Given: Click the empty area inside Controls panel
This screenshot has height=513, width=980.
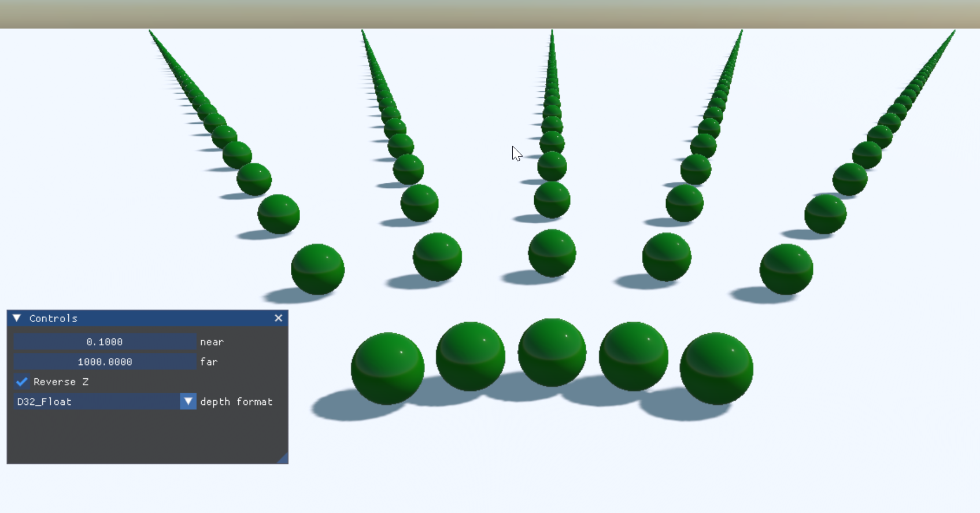Looking at the screenshot, I should point(147,437).
